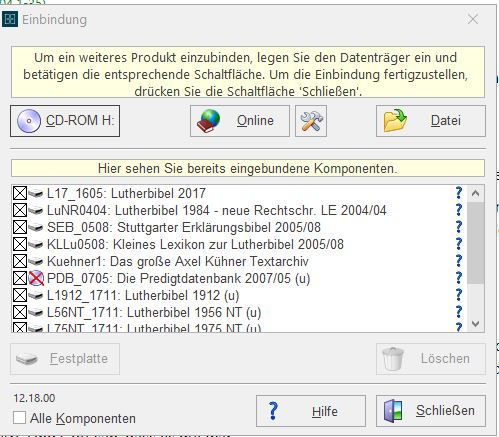
Task: Open info question mark for KLLu0508
Action: (x=459, y=244)
